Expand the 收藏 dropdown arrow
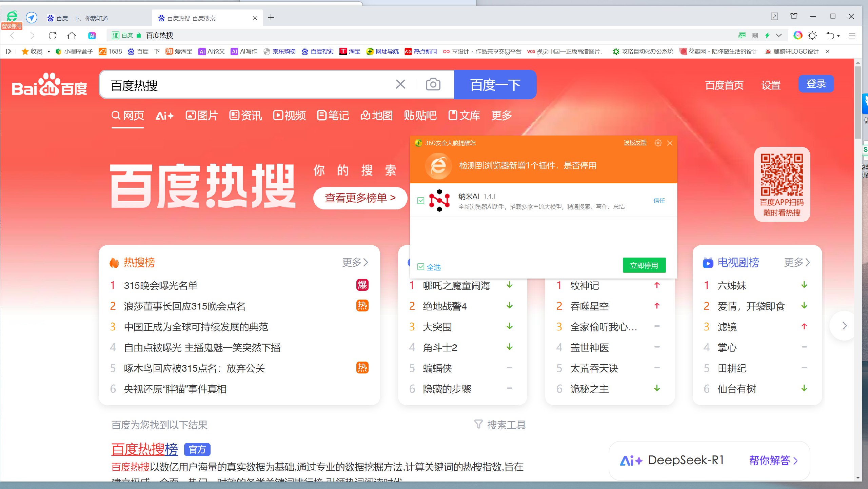The width and height of the screenshot is (868, 489). pos(49,52)
